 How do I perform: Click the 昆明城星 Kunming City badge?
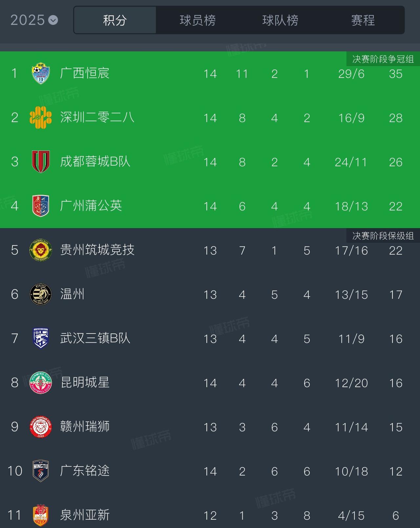[x=41, y=383]
